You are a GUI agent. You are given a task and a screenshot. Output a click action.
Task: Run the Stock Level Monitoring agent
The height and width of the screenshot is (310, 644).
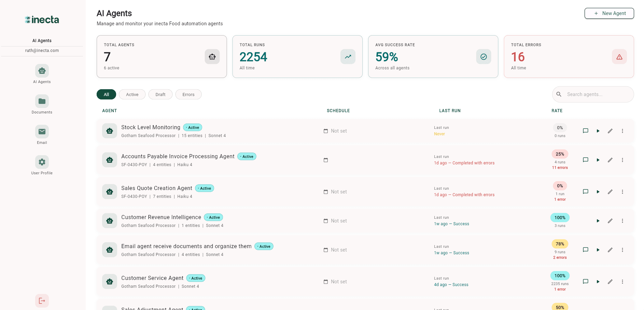click(598, 131)
